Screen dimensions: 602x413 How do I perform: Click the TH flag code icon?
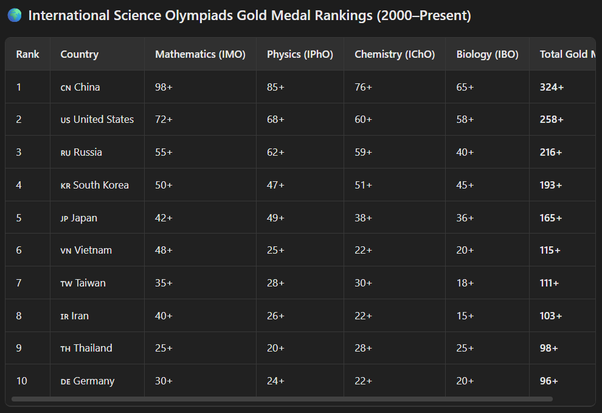click(x=65, y=349)
